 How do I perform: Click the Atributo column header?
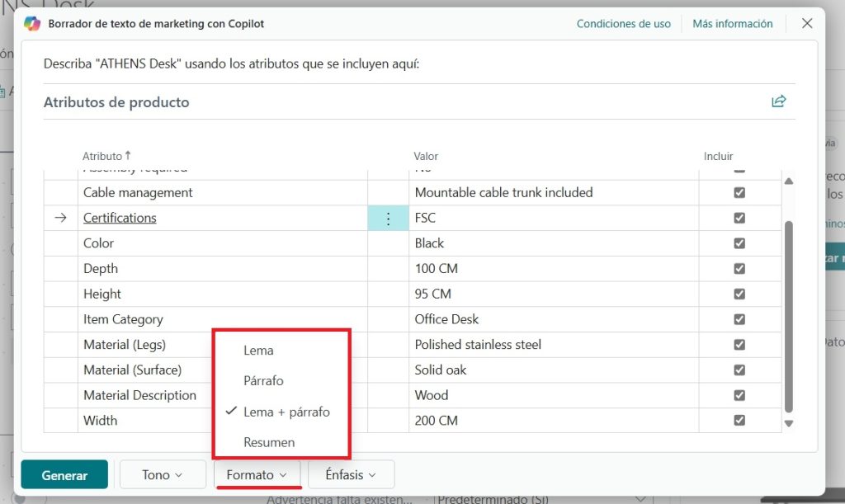(102, 156)
